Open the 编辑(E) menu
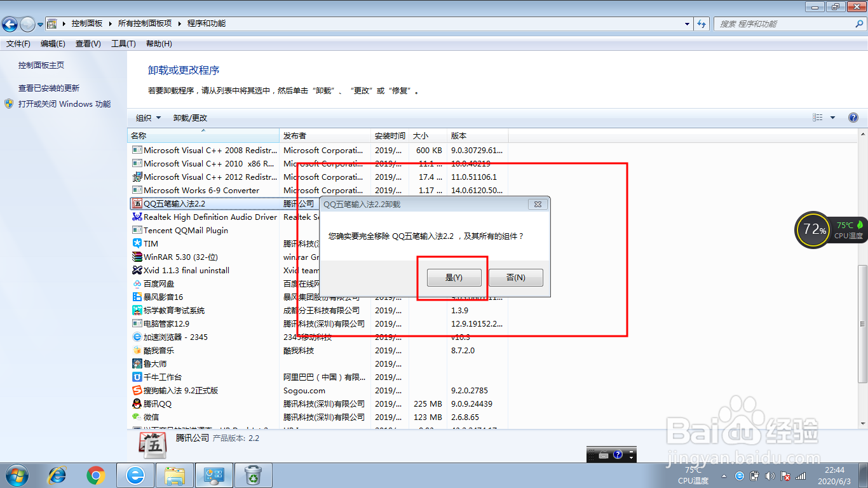This screenshot has height=488, width=868. click(x=53, y=44)
